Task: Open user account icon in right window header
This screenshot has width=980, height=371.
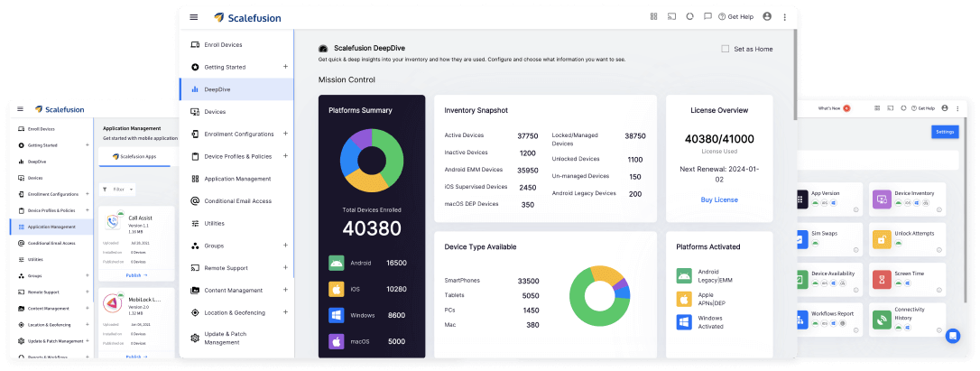Action: coord(945,108)
